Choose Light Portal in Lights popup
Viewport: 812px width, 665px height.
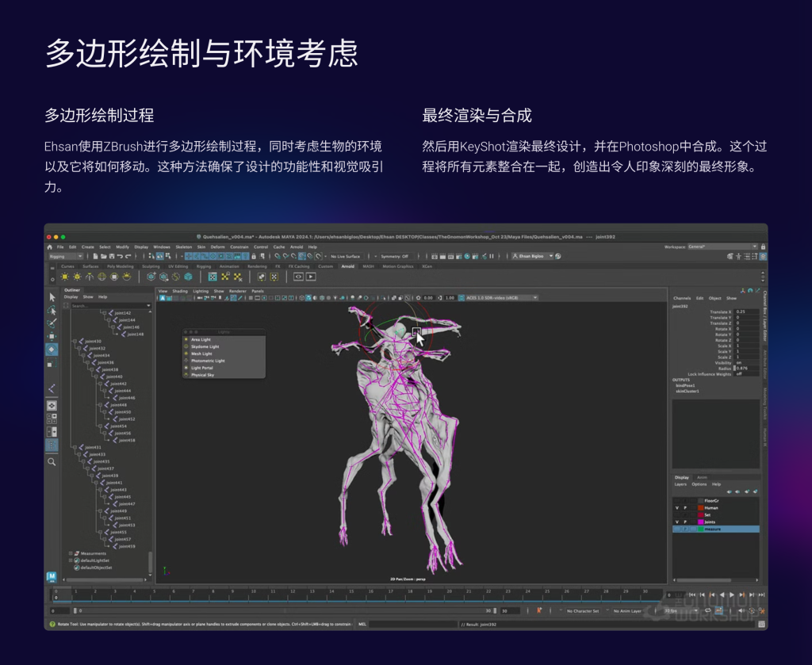[224, 368]
